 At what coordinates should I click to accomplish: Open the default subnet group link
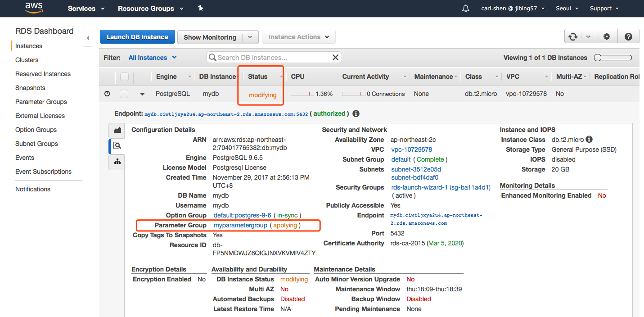pyautogui.click(x=401, y=159)
